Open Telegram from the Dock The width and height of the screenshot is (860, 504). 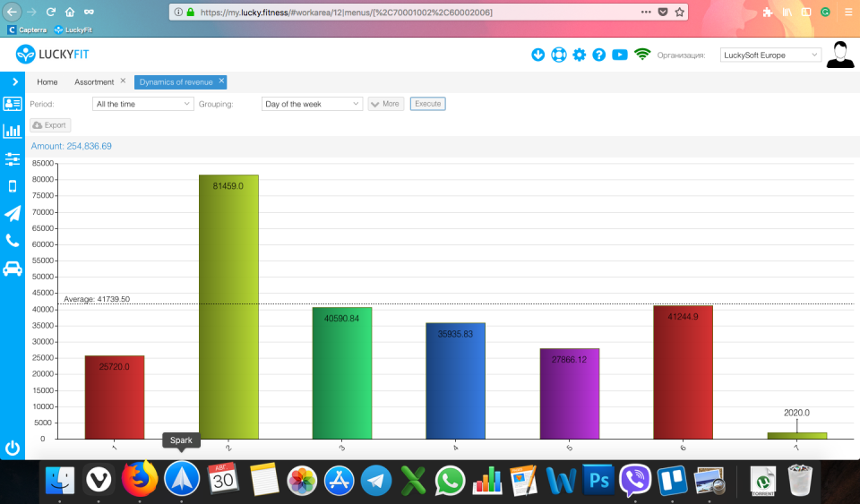(376, 481)
